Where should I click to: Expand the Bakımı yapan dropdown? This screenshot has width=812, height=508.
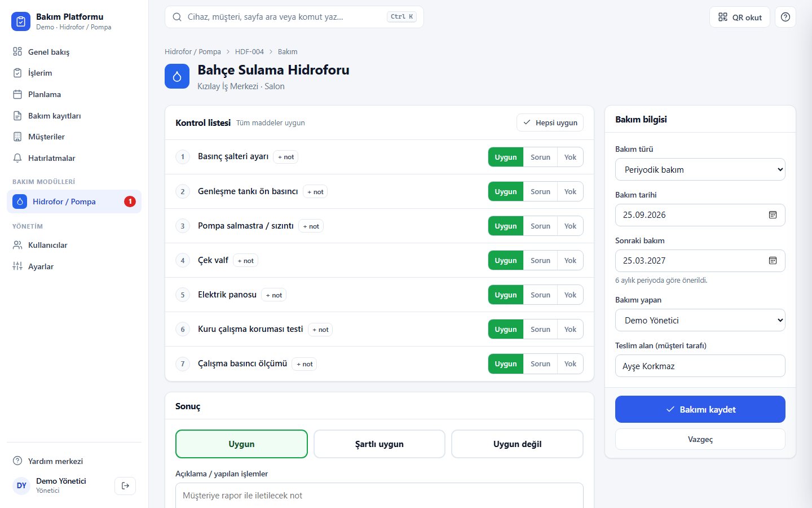pyautogui.click(x=700, y=320)
